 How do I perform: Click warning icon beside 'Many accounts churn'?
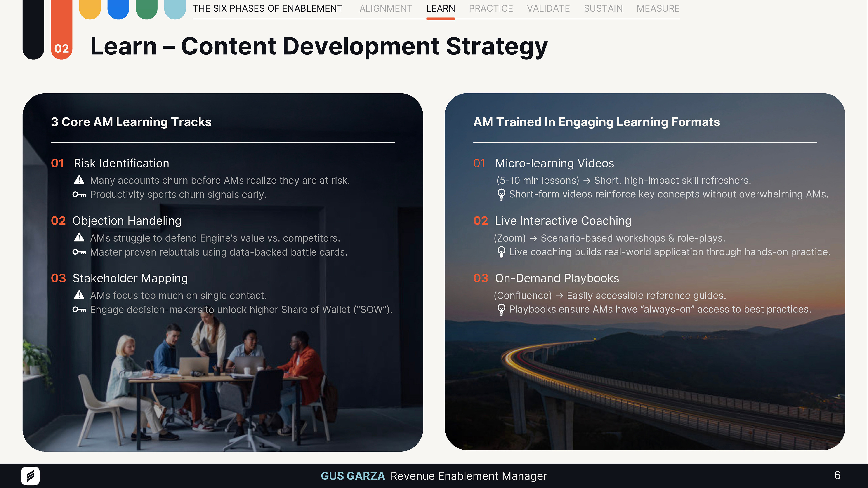tap(79, 180)
